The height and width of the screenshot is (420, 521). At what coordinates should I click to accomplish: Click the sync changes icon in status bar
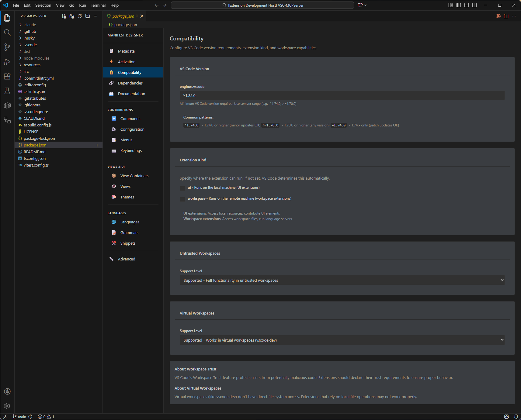pos(30,417)
